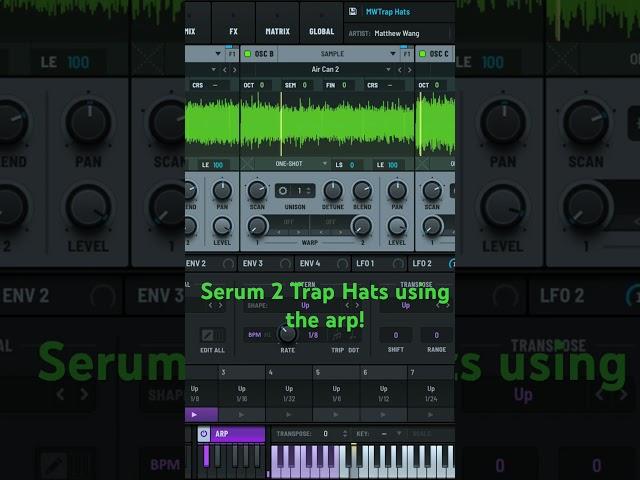Click the OSC B SEM value field
Screen dimensions: 640x480
tap(304, 85)
